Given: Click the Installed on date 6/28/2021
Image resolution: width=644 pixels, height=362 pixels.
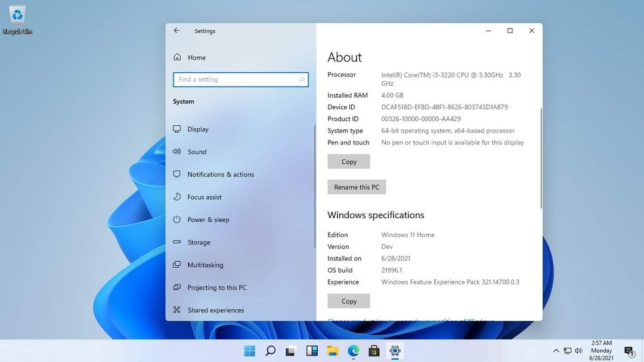Looking at the screenshot, I should 395,258.
